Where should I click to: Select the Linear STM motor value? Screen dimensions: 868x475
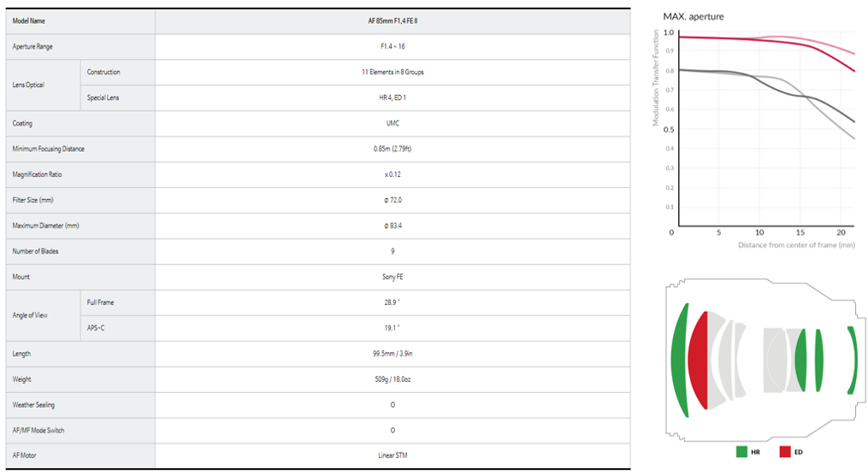(393, 456)
